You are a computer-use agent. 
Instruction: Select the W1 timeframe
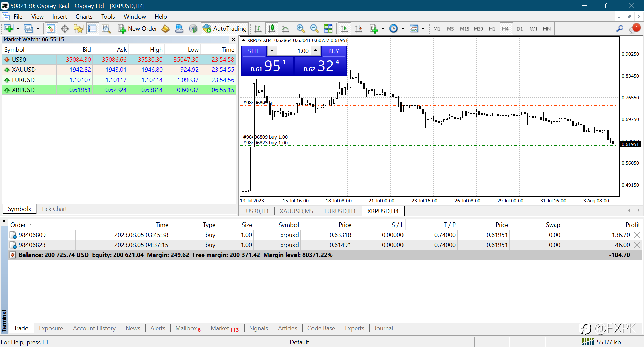[x=533, y=29]
